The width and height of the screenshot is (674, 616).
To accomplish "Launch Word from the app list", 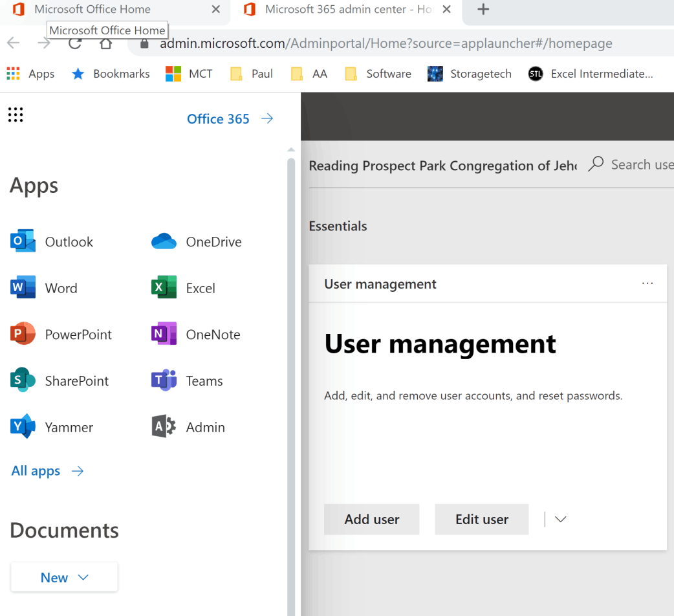I will (x=23, y=288).
